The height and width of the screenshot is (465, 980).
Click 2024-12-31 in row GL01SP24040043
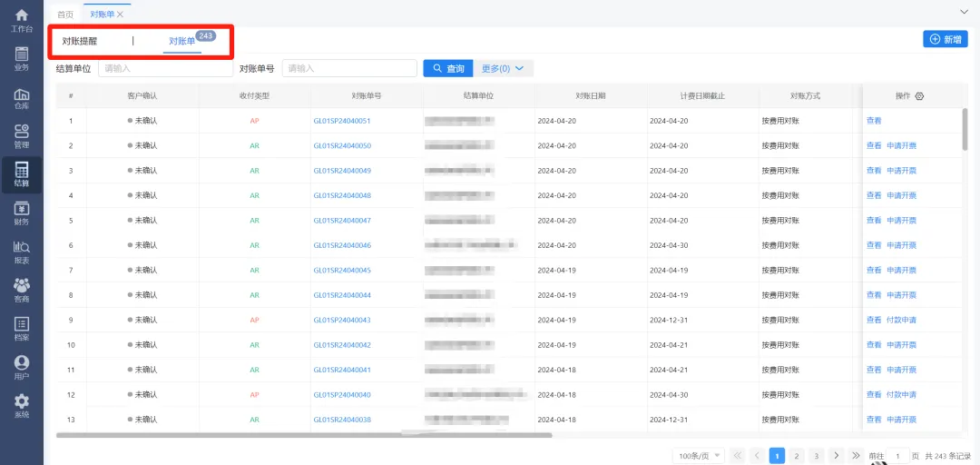(x=669, y=320)
